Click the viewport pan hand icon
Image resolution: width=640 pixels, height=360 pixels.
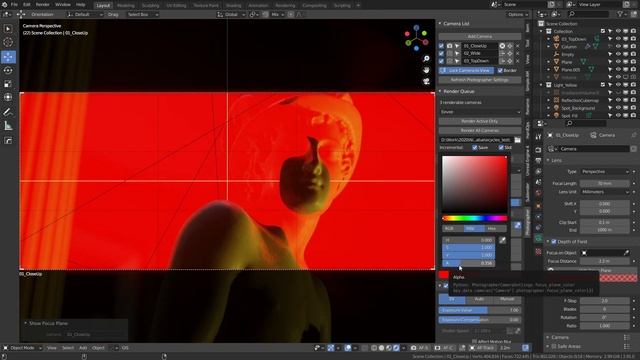click(426, 70)
